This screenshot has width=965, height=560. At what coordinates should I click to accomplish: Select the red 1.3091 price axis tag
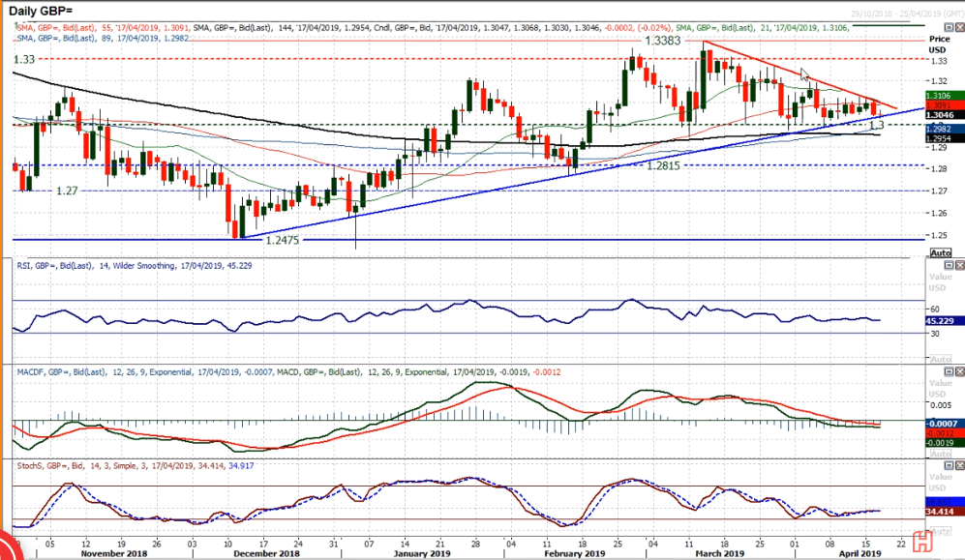944,105
